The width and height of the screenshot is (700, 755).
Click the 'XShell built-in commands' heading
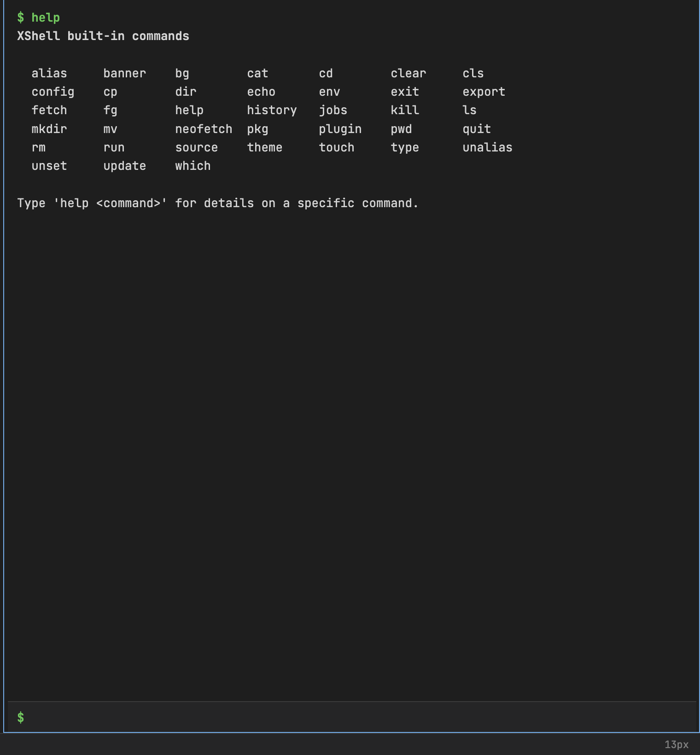[x=103, y=36]
